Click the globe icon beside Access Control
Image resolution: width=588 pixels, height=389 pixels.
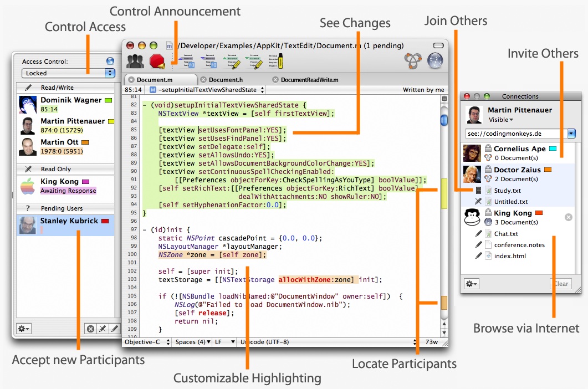(110, 61)
